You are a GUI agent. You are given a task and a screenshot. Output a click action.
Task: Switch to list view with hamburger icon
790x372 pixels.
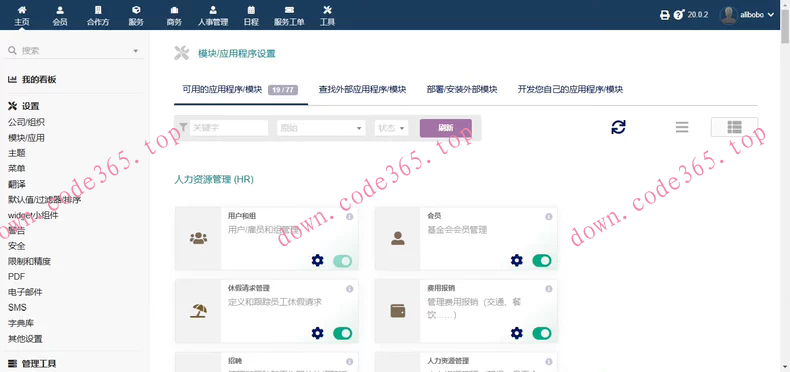point(682,127)
